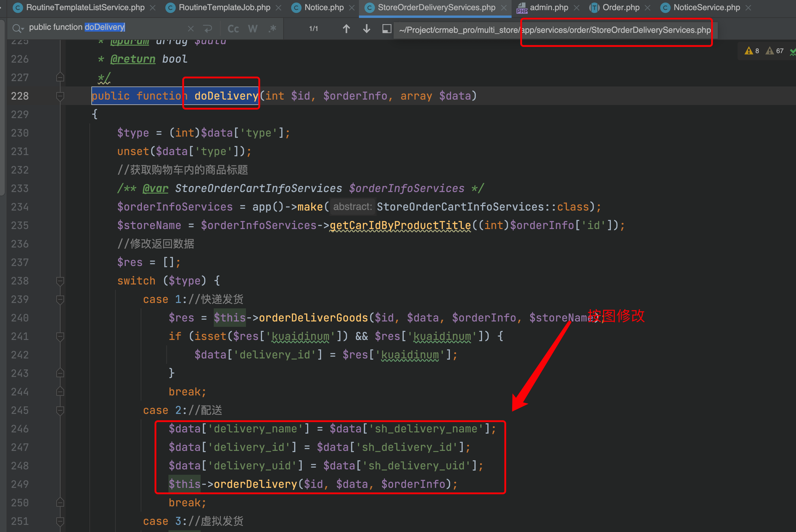Click comment '//获取购物车内的商品标题'
796x532 pixels.
[x=182, y=170]
